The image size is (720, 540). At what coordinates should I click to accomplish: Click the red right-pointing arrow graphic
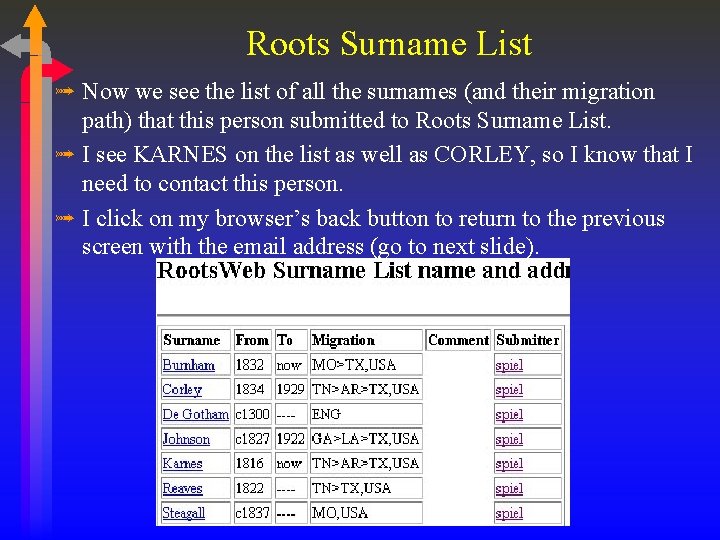(x=57, y=70)
